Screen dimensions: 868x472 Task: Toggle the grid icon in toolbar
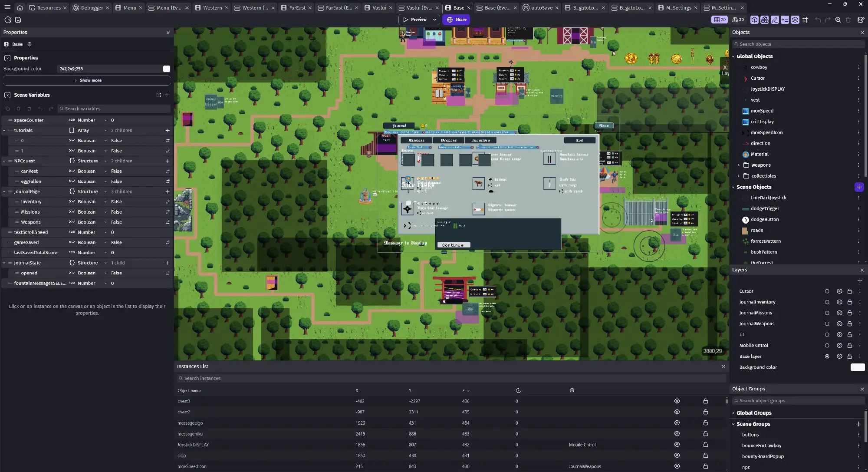[806, 20]
